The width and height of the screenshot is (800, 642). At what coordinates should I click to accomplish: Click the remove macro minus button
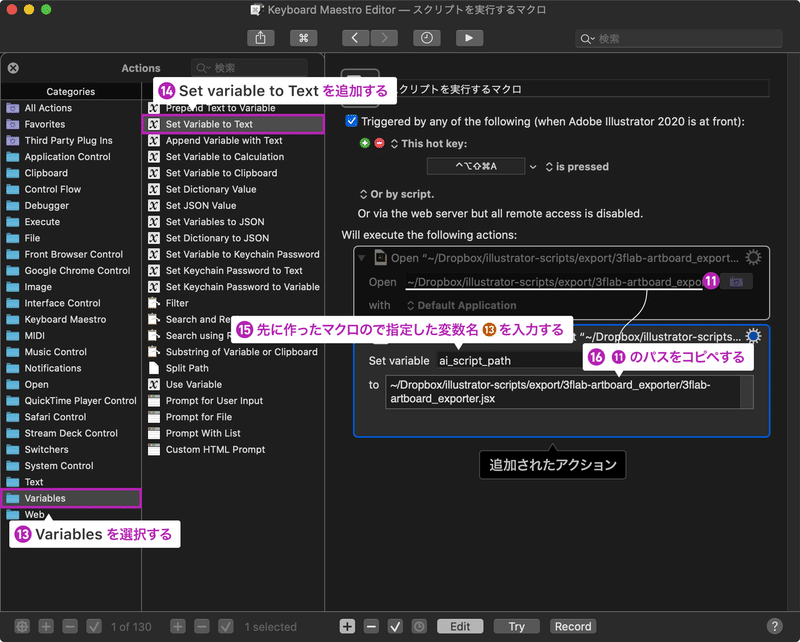click(202, 626)
